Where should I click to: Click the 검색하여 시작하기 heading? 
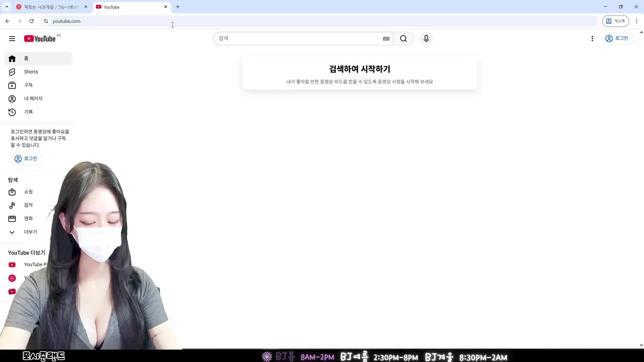click(360, 69)
